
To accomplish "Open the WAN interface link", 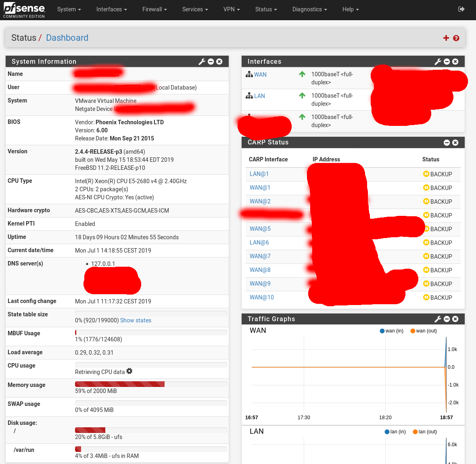I will [x=260, y=75].
